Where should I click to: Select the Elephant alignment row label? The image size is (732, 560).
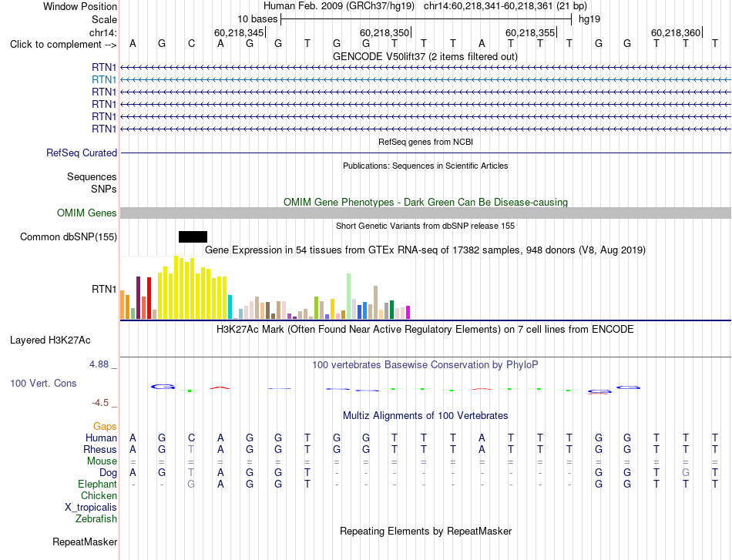tap(98, 485)
